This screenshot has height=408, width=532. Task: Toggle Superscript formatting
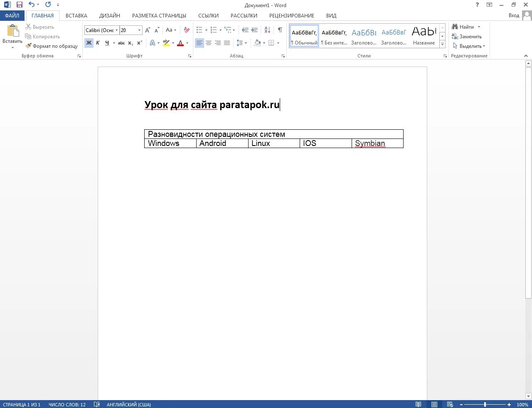140,43
